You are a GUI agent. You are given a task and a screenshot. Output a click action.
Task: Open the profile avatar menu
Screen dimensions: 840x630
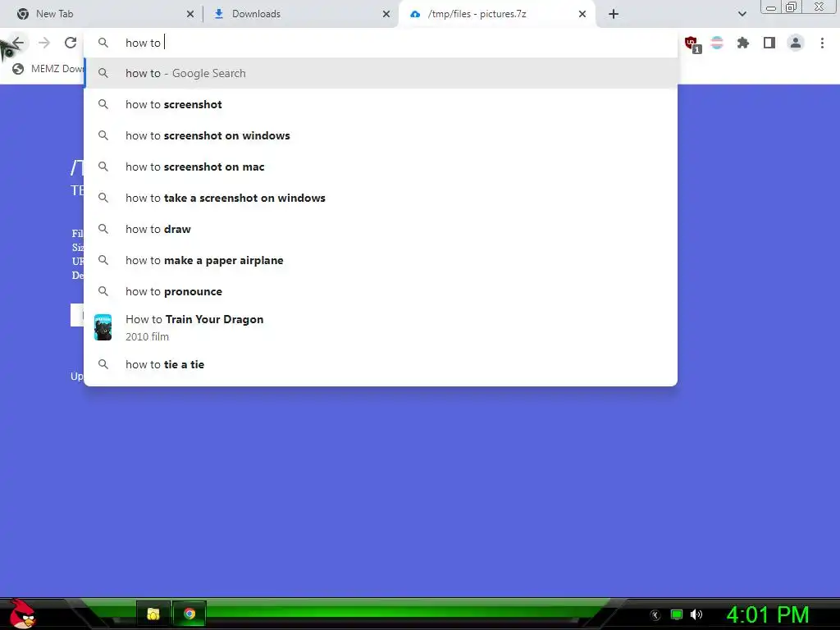click(796, 43)
